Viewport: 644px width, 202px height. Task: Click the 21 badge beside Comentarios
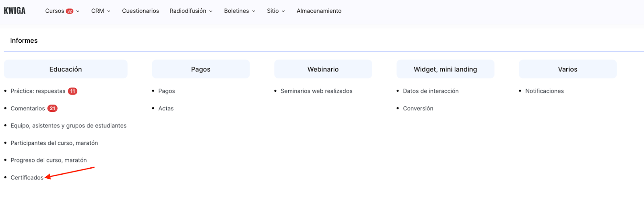[52, 109]
